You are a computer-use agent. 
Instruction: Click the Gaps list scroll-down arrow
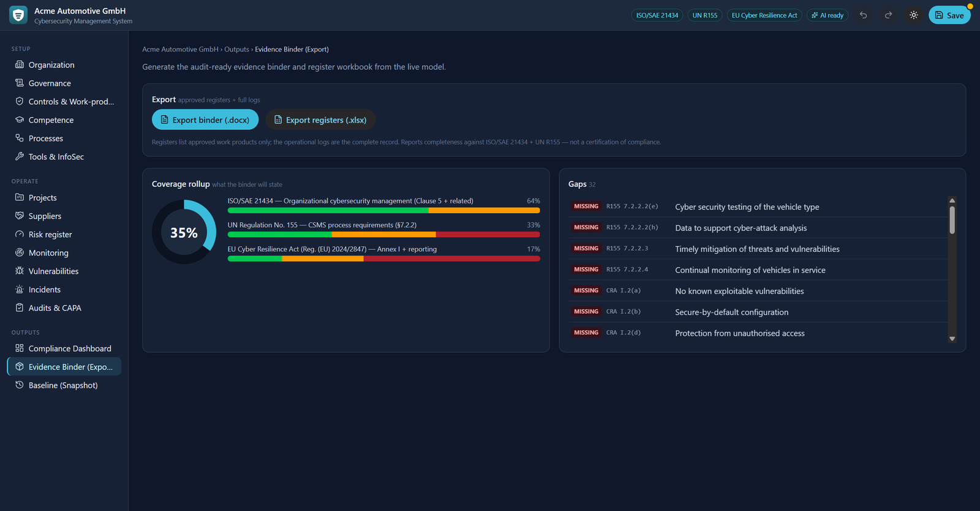click(x=952, y=338)
